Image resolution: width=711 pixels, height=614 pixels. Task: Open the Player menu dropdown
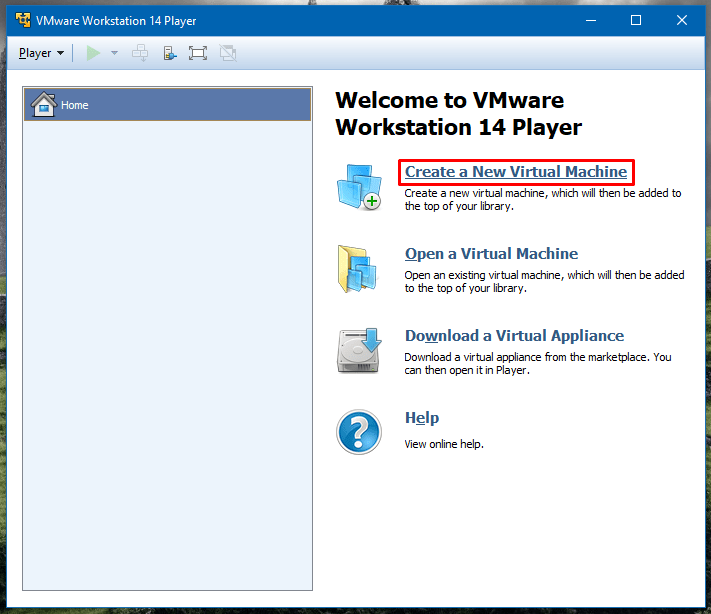point(41,53)
